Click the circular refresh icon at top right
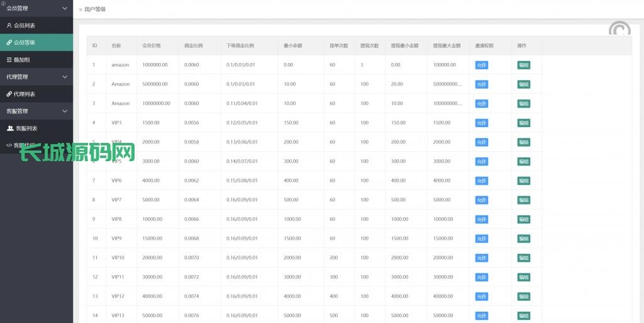Viewport: 644px width, 323px height. 619,31
